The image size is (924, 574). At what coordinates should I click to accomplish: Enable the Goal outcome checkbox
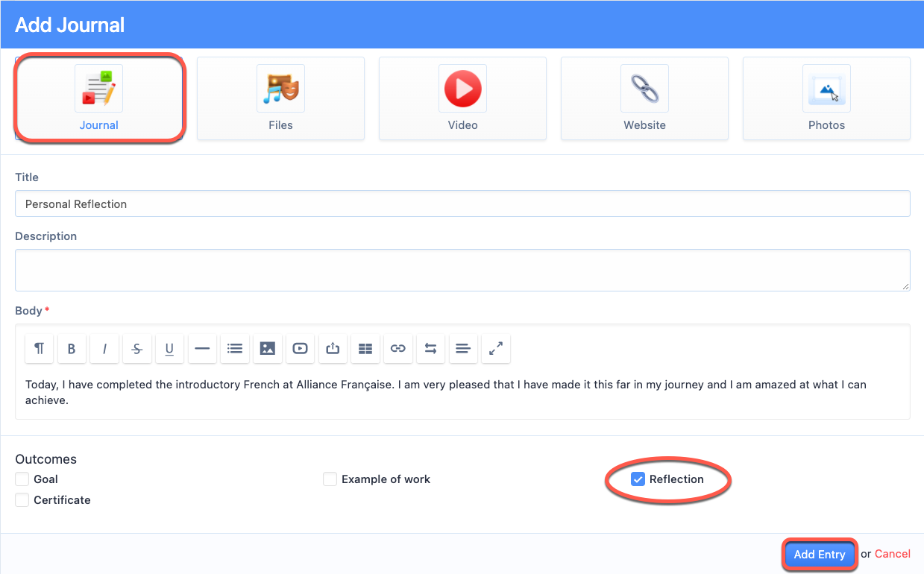click(22, 479)
